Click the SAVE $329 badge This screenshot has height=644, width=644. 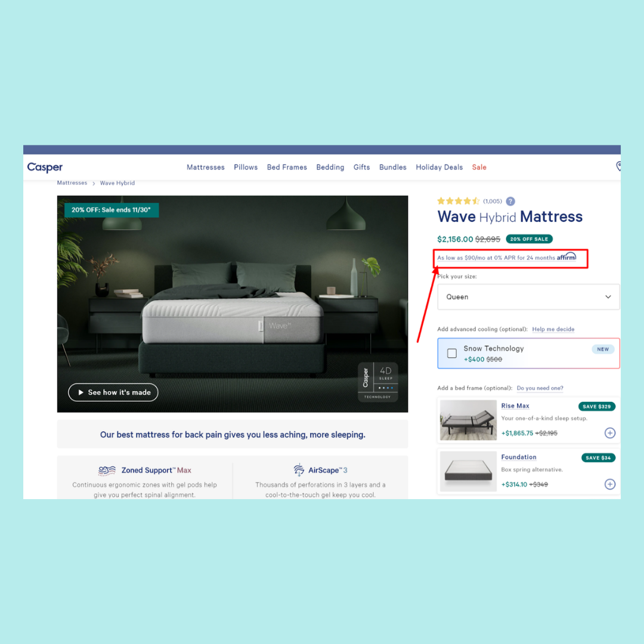click(x=596, y=407)
